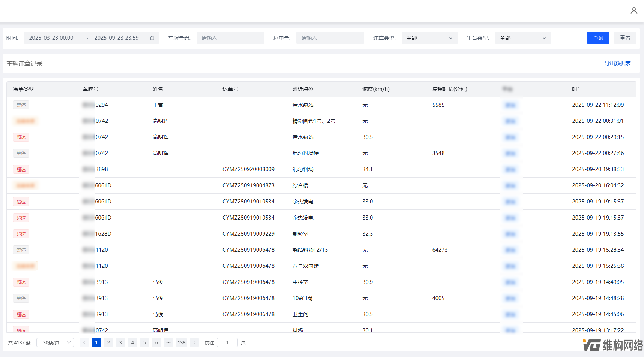Image resolution: width=644 pixels, height=357 pixels.
Task: Go to next page arrow
Action: point(194,342)
